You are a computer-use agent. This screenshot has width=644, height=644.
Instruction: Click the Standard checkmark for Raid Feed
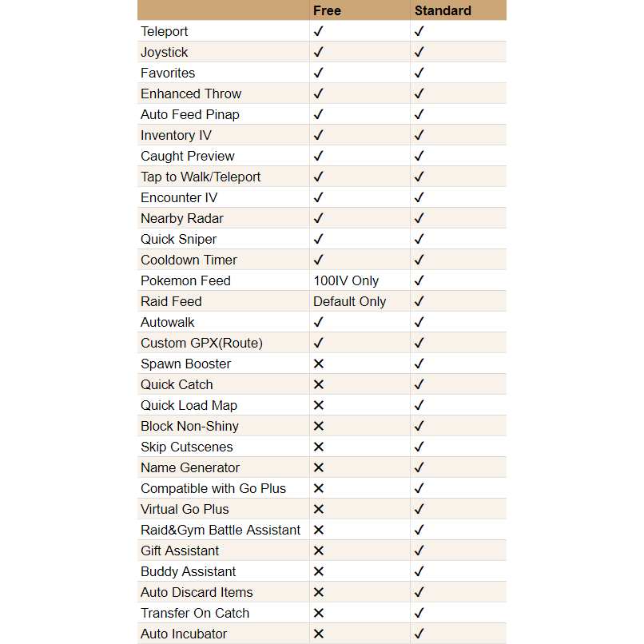[419, 302]
